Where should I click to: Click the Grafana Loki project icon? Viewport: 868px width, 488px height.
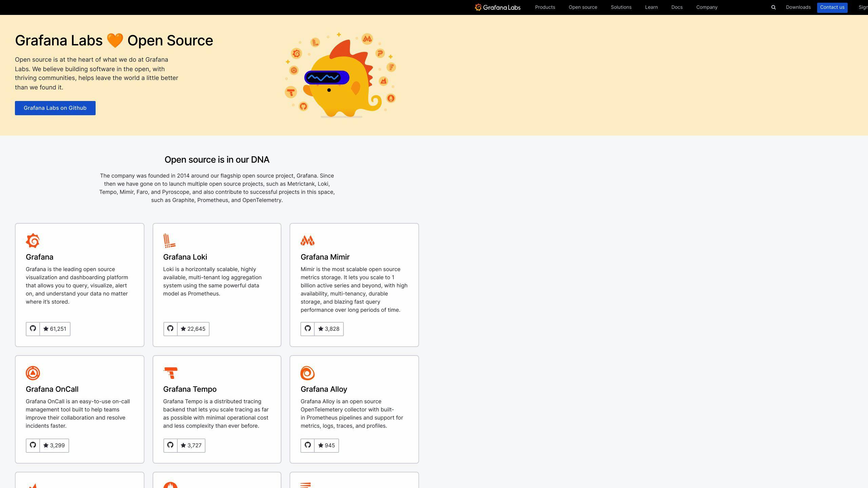click(170, 240)
